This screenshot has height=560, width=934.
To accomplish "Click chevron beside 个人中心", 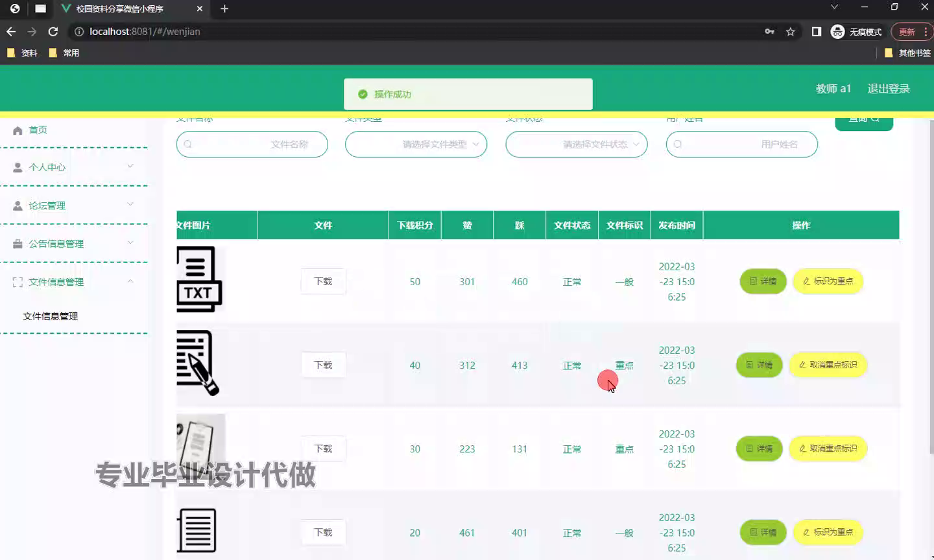I will pyautogui.click(x=130, y=166).
